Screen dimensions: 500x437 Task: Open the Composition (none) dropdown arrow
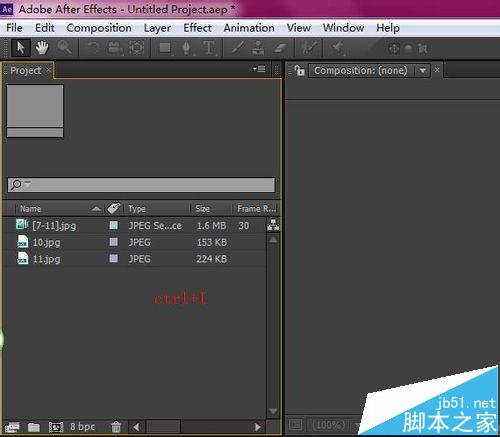(423, 71)
